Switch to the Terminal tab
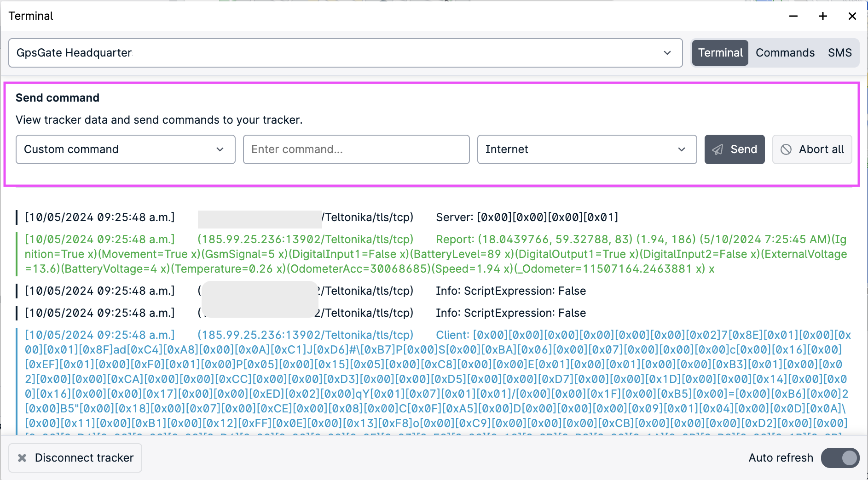Viewport: 868px width, 480px height. 720,53
